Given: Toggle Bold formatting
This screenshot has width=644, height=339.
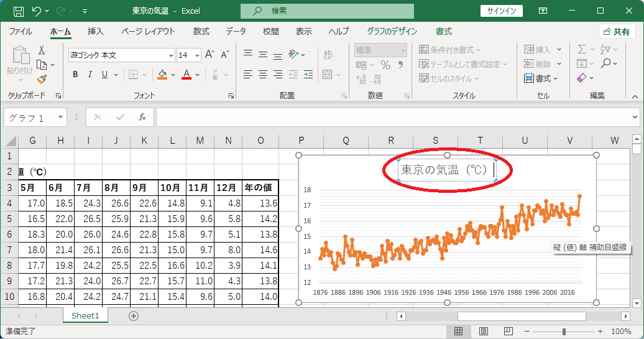Looking at the screenshot, I should point(75,75).
